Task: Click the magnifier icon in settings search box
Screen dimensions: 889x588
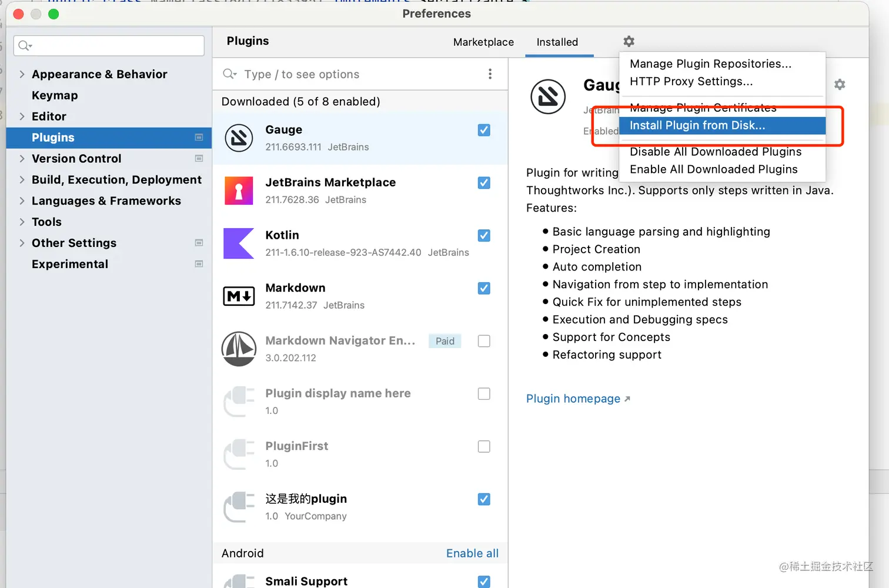Action: click(25, 45)
